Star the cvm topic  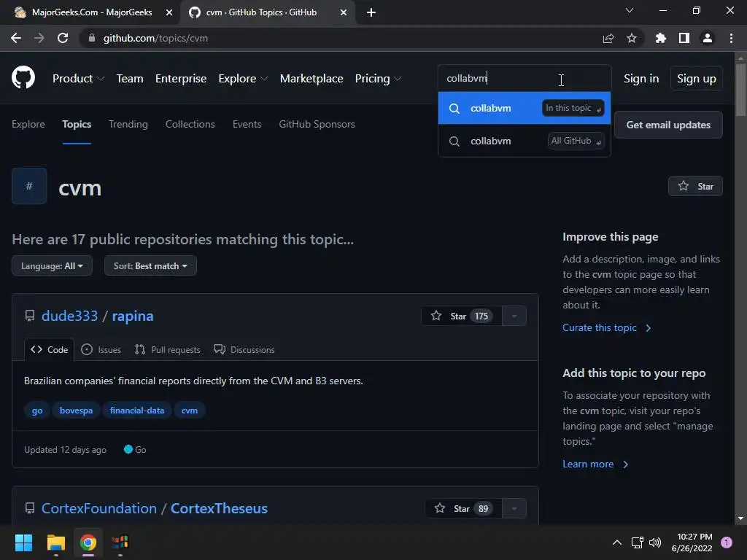(x=695, y=186)
